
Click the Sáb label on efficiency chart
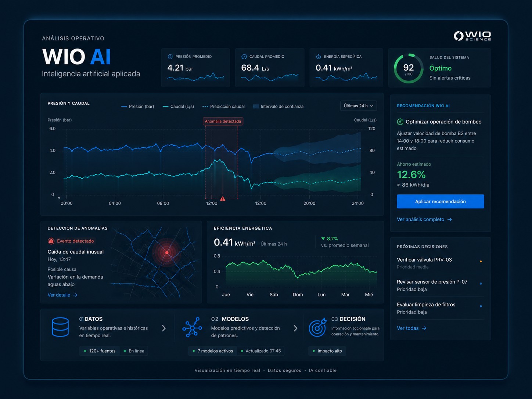click(274, 295)
